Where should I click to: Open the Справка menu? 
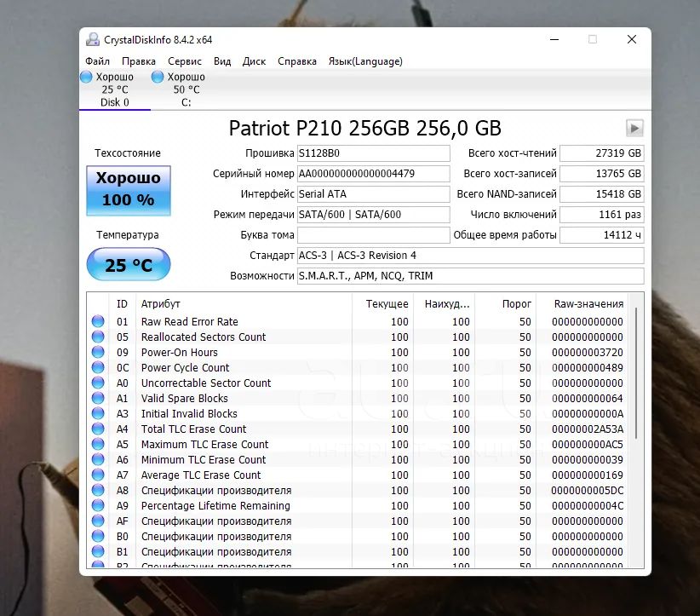(x=297, y=61)
